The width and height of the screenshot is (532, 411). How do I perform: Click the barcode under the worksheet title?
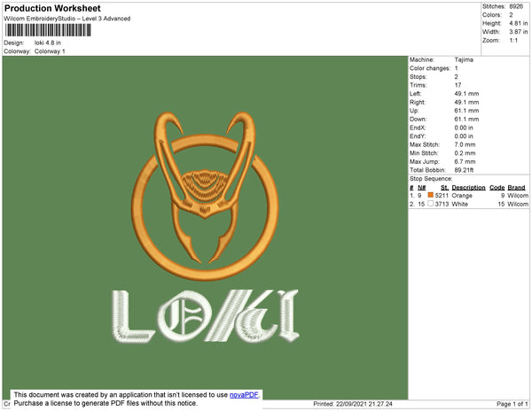[48, 30]
